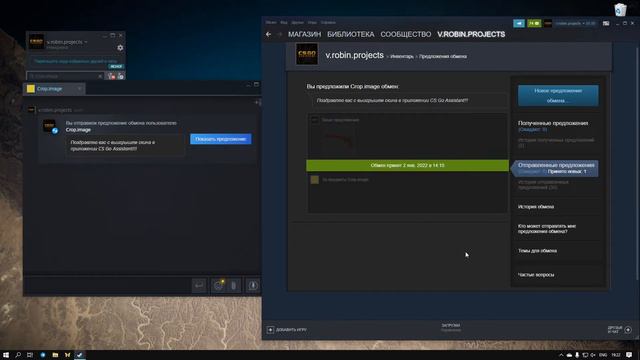
Task: Open File Explorer from the taskbar
Action: click(x=55, y=355)
